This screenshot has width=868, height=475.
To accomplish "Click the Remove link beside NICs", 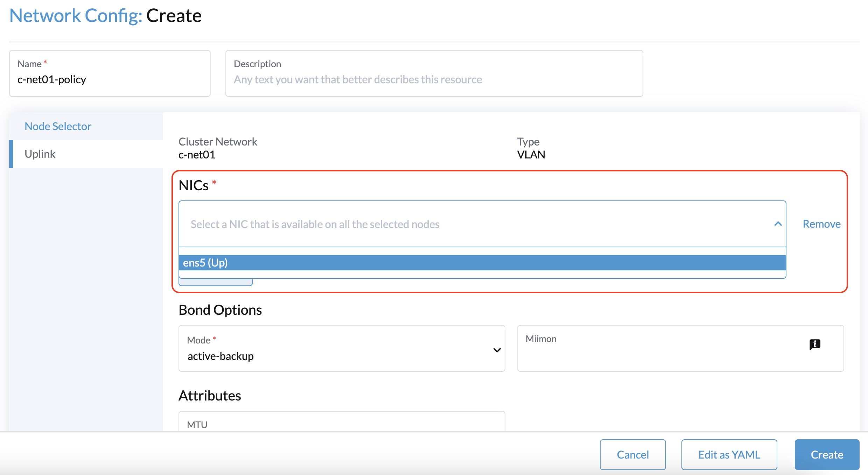I will point(821,224).
